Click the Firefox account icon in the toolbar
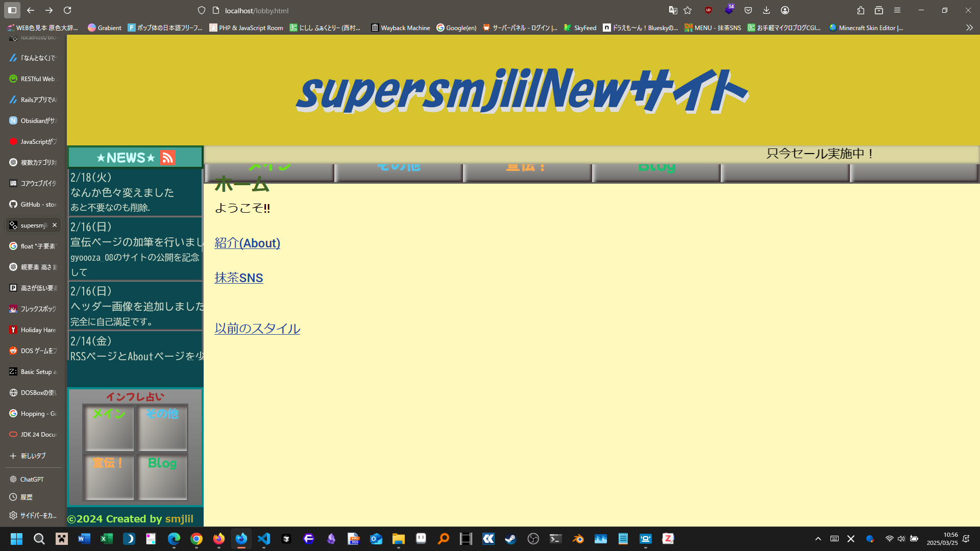The image size is (980, 551). [x=785, y=10]
